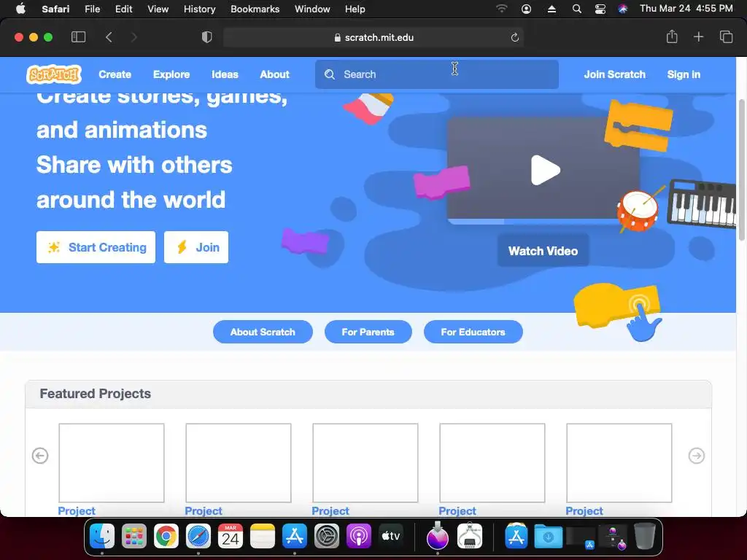
Task: Open App Store from the Dock
Action: click(x=295, y=536)
